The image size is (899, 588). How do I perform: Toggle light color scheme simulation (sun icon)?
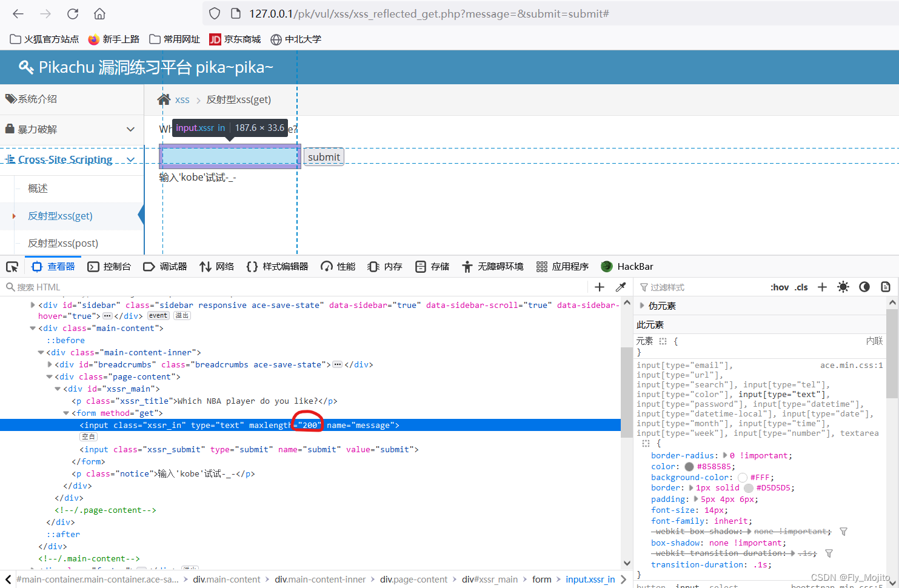(x=843, y=287)
